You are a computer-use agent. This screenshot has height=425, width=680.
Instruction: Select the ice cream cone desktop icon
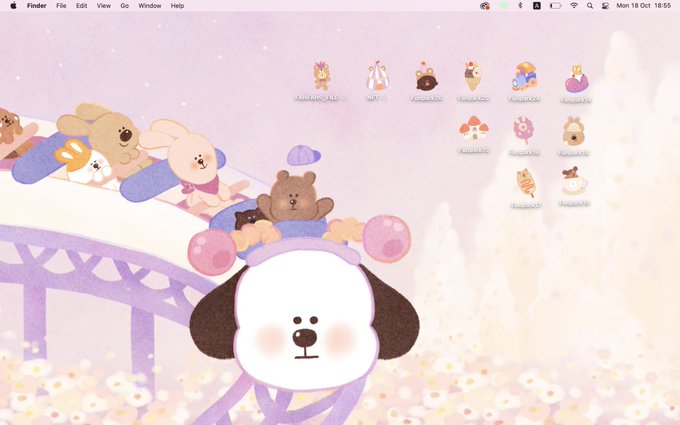473,76
